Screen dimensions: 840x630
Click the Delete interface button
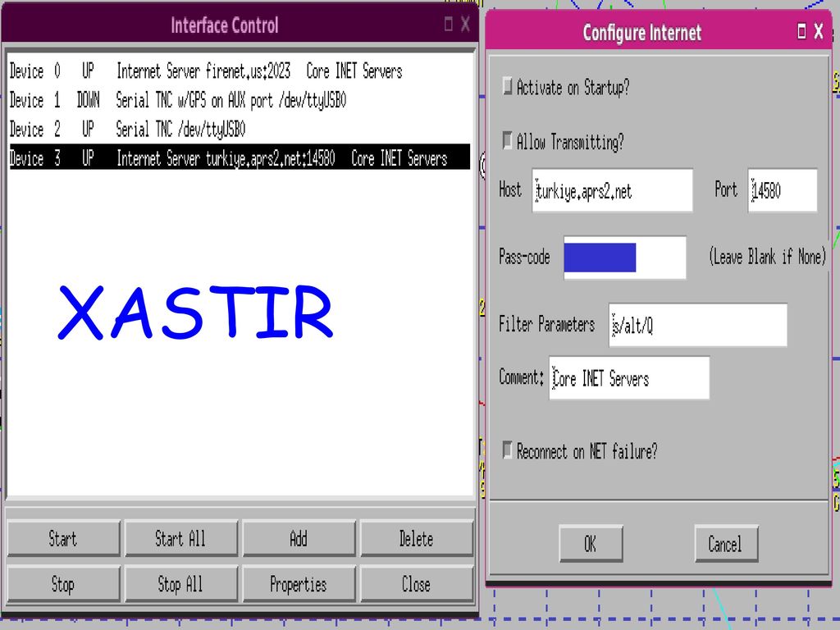coord(416,538)
